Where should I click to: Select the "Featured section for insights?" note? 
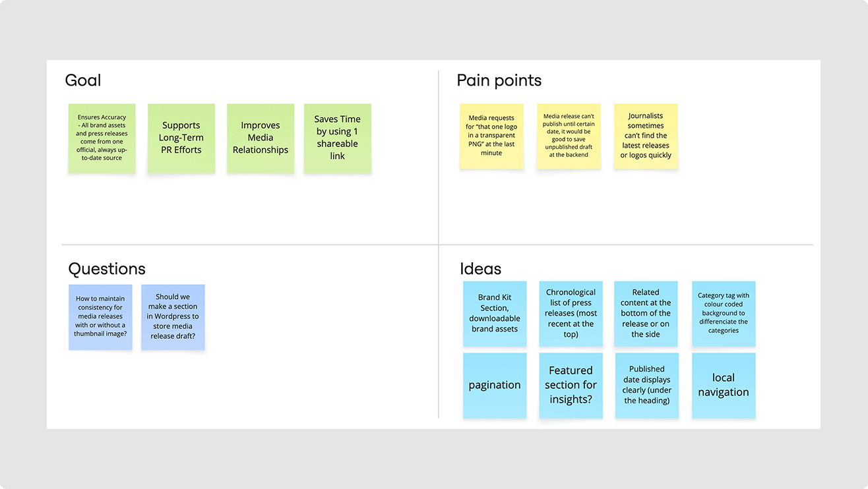click(571, 385)
